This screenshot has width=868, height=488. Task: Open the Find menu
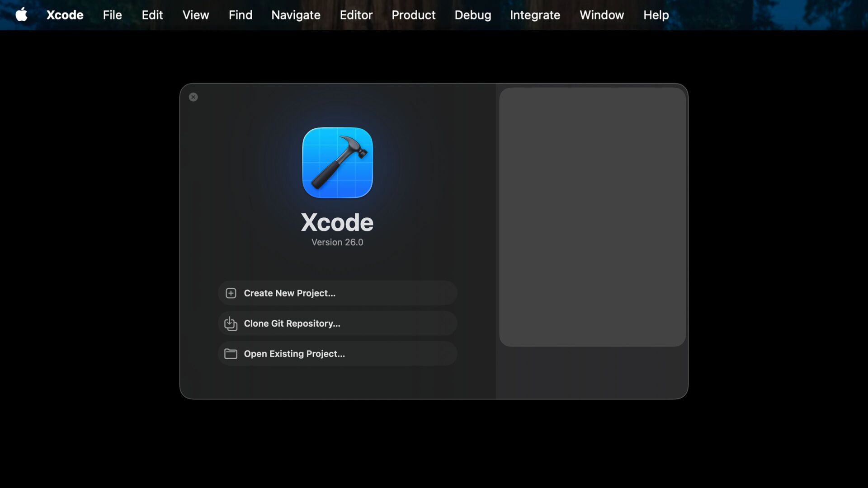(x=240, y=15)
